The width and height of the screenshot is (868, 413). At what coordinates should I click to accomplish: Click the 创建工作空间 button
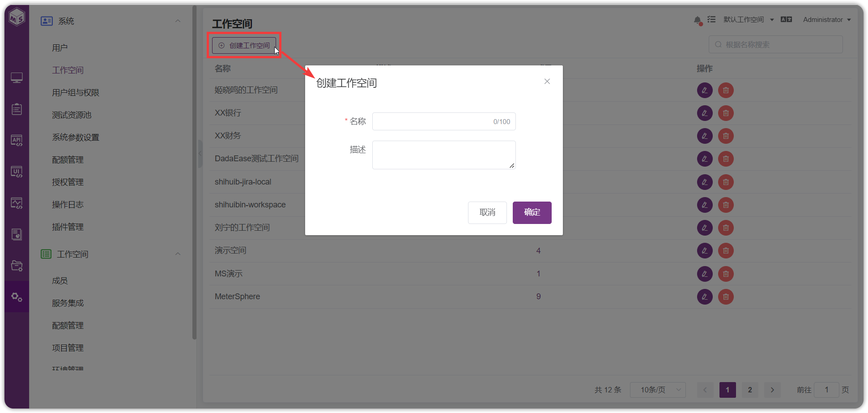coord(244,45)
